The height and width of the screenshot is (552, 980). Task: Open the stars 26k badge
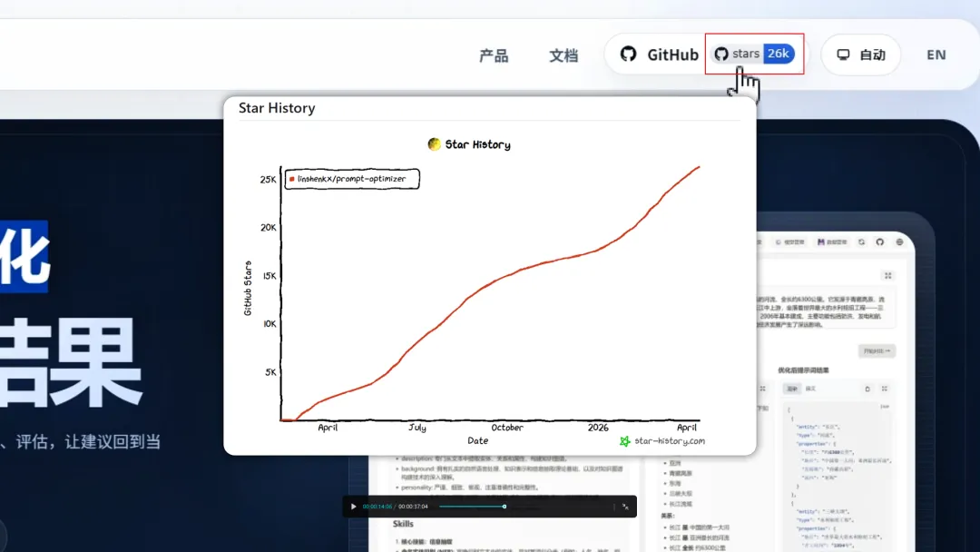754,54
